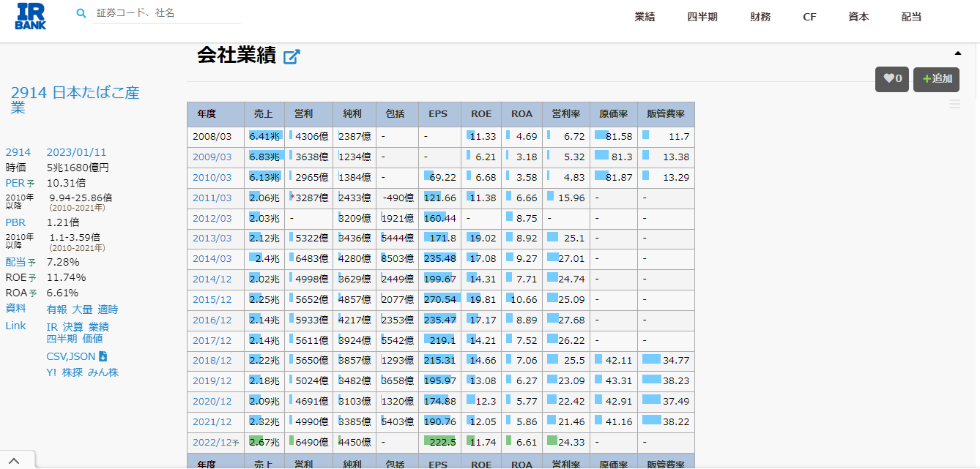Open the 2017/12 fiscal year link
Image resolution: width=980 pixels, height=469 pixels.
[212, 341]
